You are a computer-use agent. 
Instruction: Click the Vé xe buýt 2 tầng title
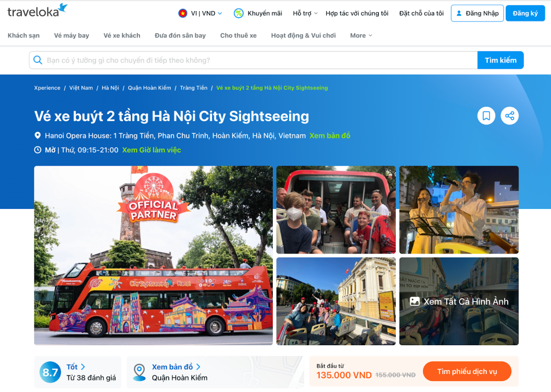172,116
